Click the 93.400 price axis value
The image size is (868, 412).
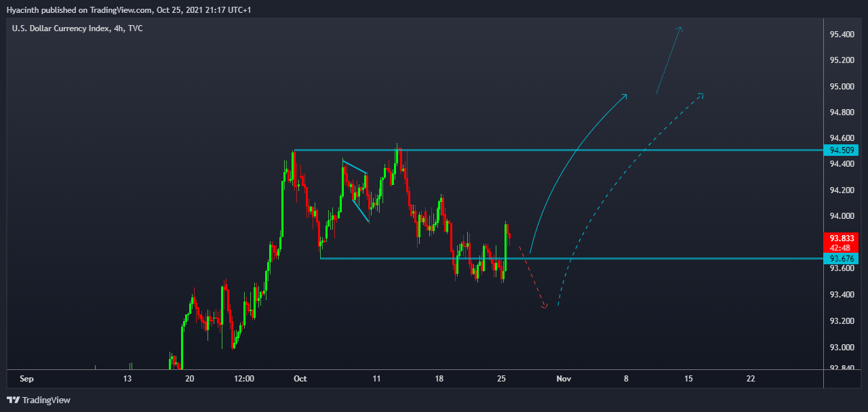pyautogui.click(x=842, y=295)
